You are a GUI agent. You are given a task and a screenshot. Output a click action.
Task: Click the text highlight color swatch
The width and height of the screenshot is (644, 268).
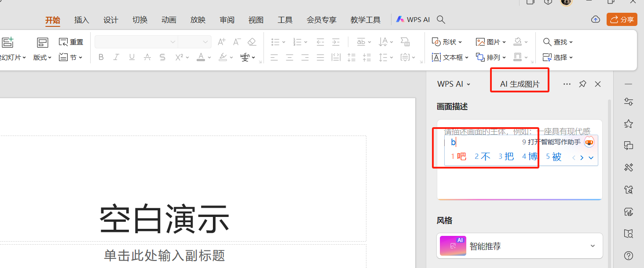tap(223, 57)
